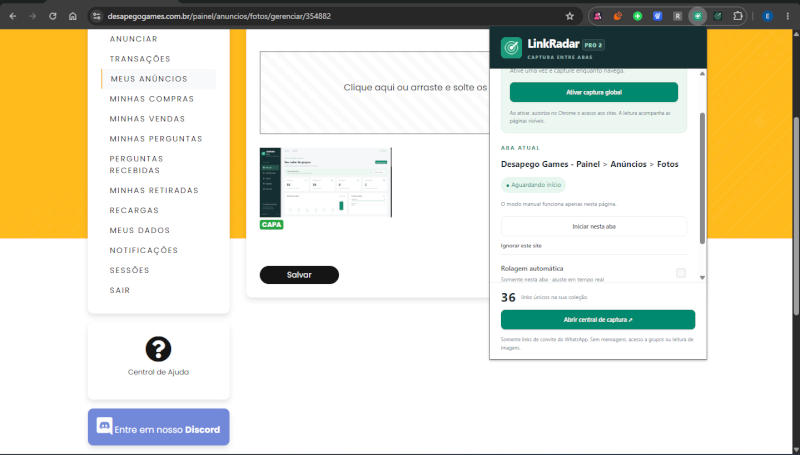800x455 pixels.
Task: Click the LinkRadar extension icon in toolbar
Action: (697, 16)
